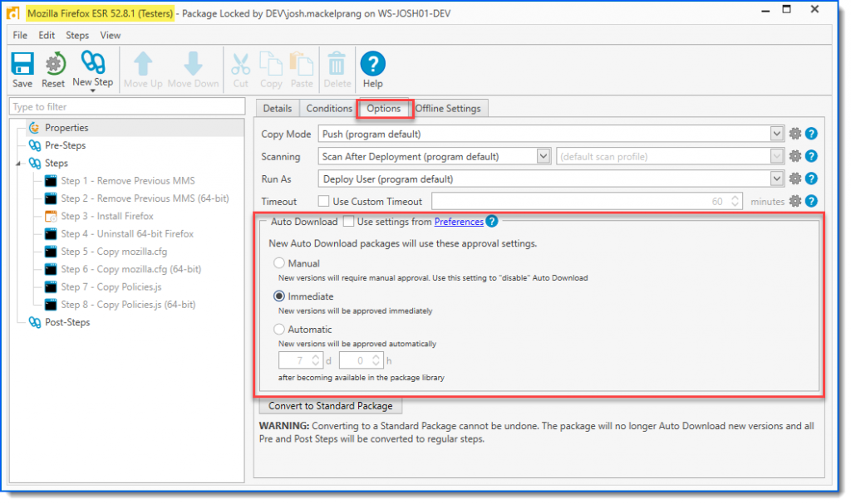
Task: Click the Copy Mode gear icon
Action: pos(795,134)
